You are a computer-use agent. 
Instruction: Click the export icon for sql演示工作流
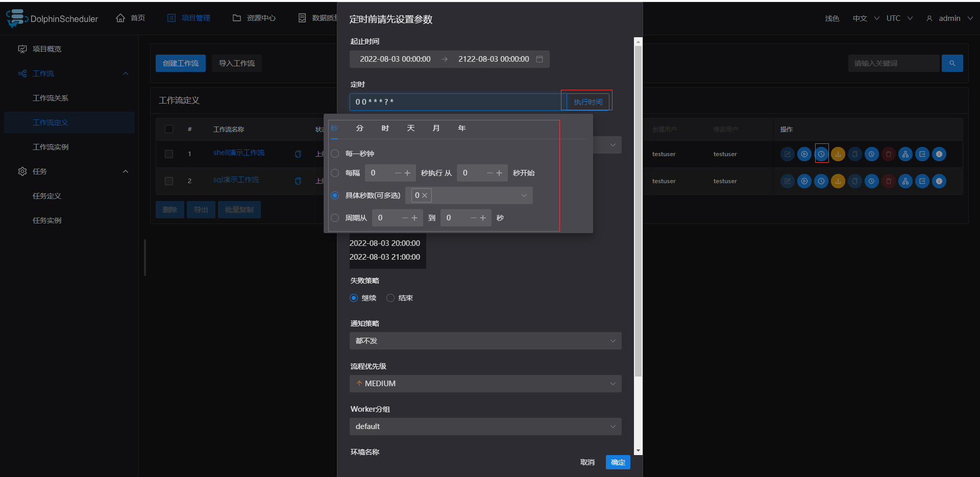922,181
